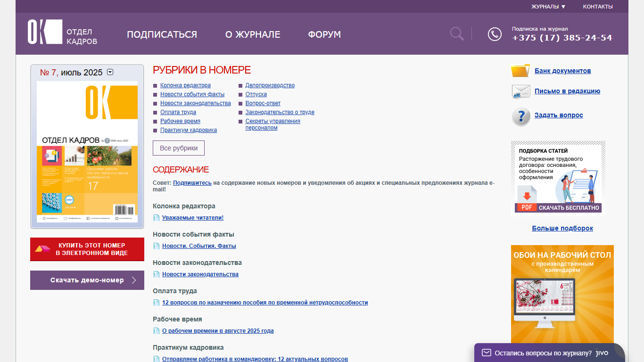Click document icon beside О рабочем времени в августе
This screenshot has height=362, width=644.
point(157,331)
